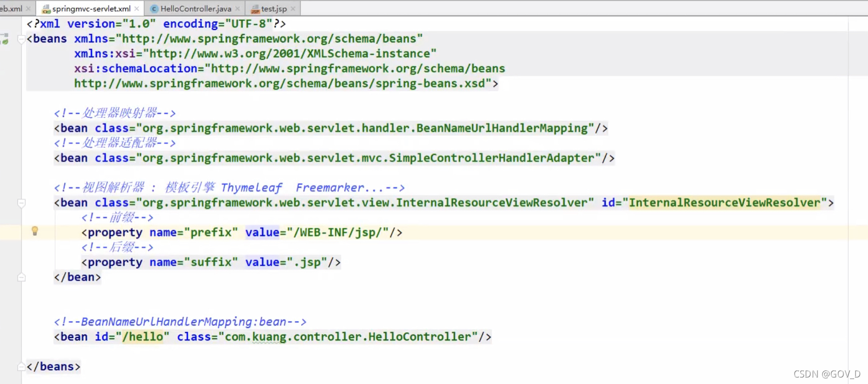Screen dimensions: 868x384
Task: Click the Thymeleaf Freemarker comment line
Action: [229, 187]
